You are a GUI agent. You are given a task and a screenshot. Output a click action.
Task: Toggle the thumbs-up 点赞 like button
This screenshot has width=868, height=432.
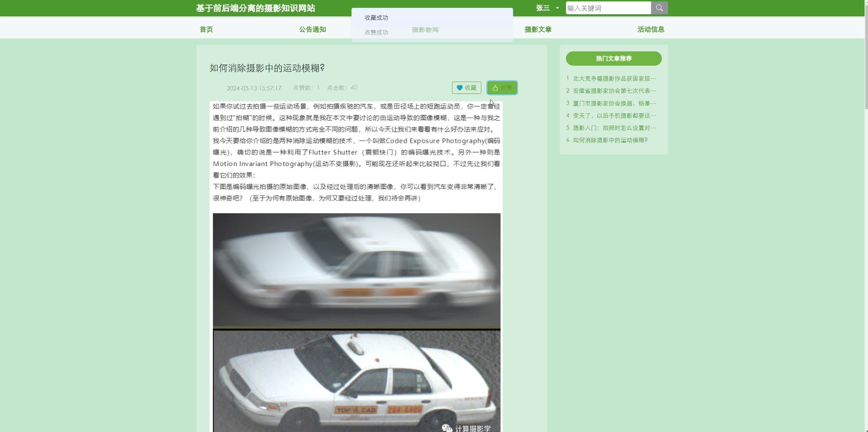pyautogui.click(x=502, y=88)
